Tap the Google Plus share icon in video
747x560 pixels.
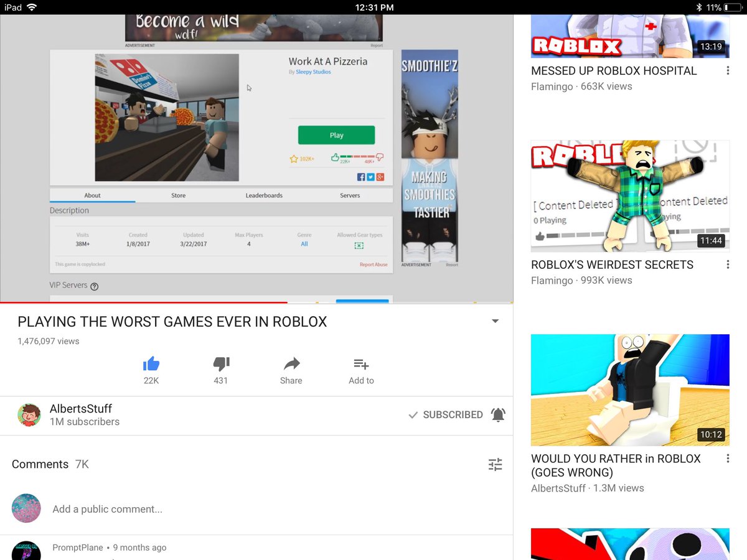380,177
